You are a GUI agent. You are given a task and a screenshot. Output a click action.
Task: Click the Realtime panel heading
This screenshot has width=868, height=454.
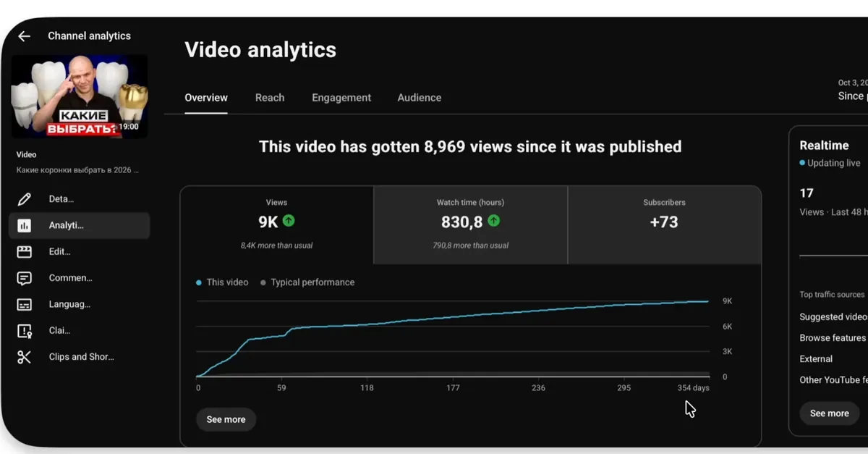824,146
